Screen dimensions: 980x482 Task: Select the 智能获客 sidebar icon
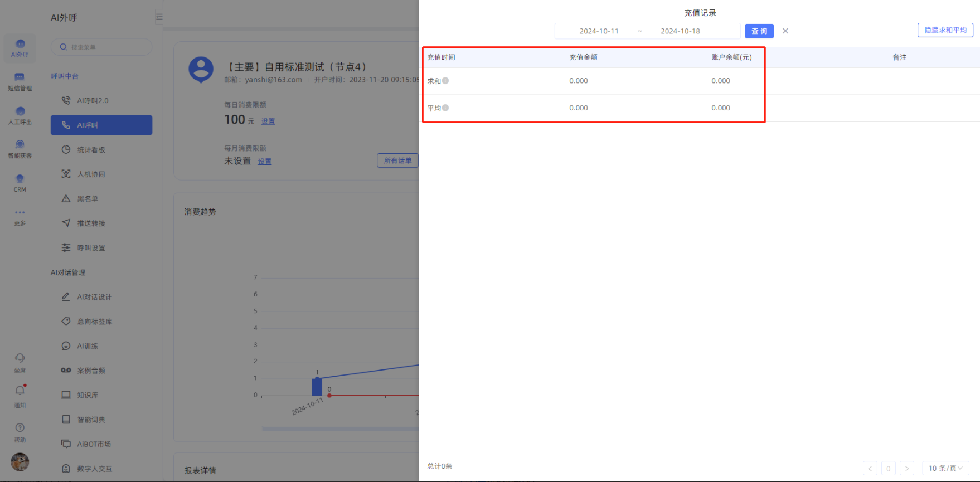(20, 145)
